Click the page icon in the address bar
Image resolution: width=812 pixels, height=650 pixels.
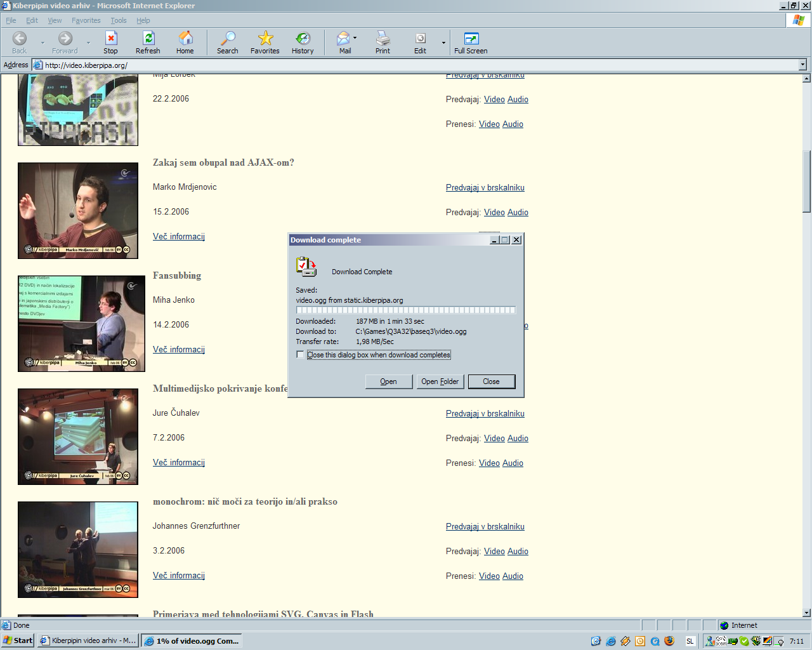click(37, 65)
